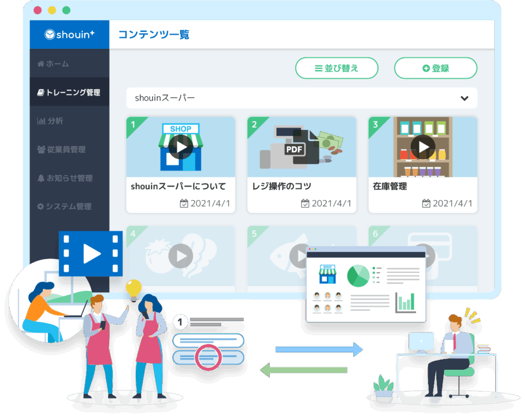This screenshot has height=420, width=525.
Task: Open the shouinスーパー store selector
Action: pyautogui.click(x=301, y=98)
